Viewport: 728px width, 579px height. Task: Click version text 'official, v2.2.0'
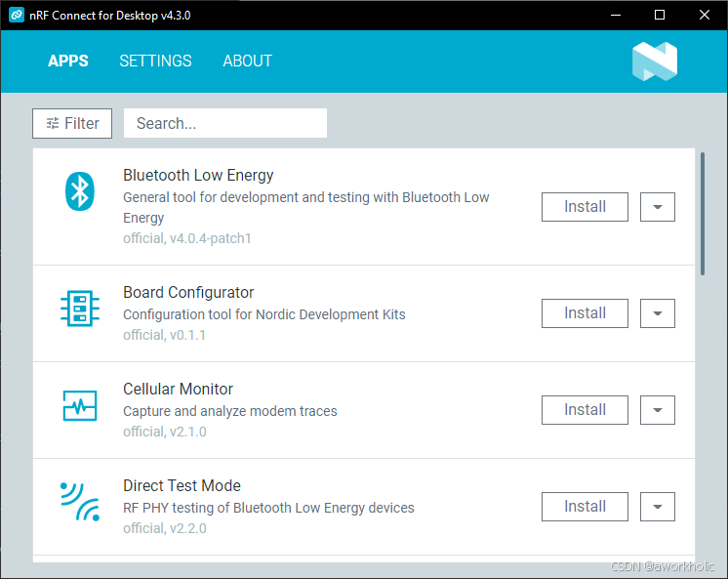tap(165, 528)
